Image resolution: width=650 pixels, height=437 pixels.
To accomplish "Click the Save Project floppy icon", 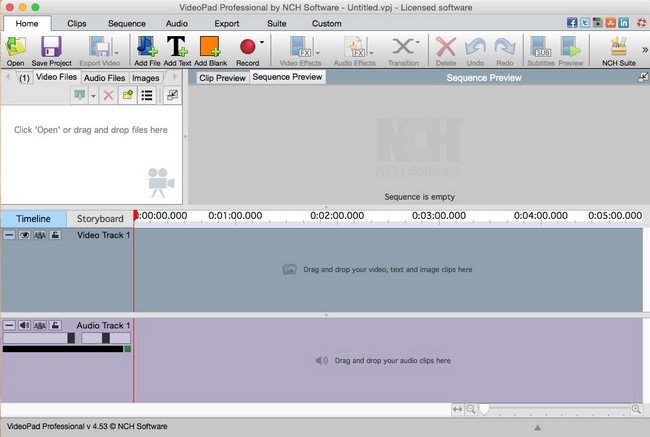I will [51, 51].
